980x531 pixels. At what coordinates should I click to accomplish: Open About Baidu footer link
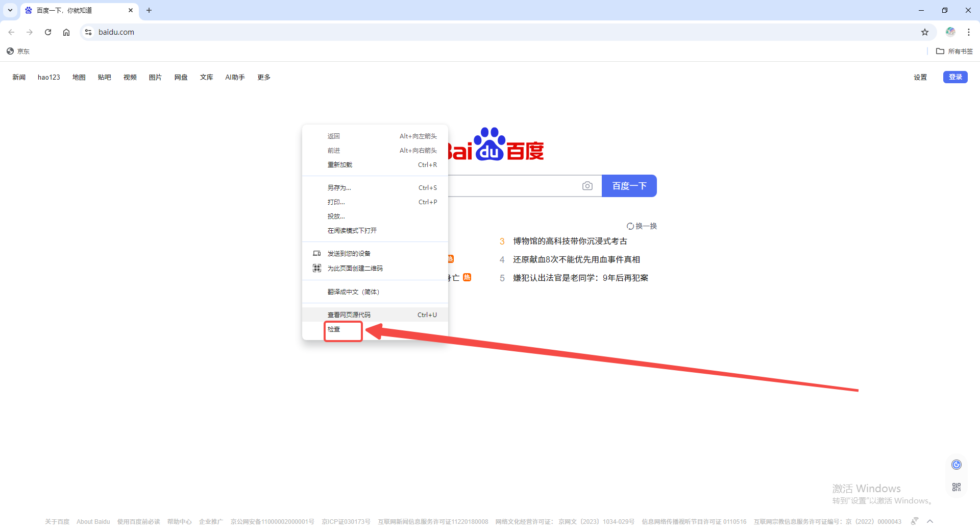coord(93,522)
